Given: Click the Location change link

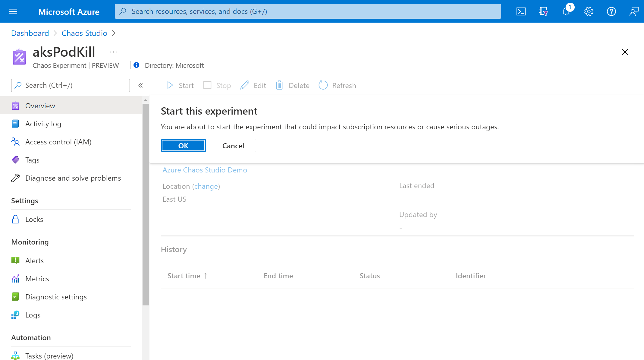Looking at the screenshot, I should pyautogui.click(x=206, y=186).
